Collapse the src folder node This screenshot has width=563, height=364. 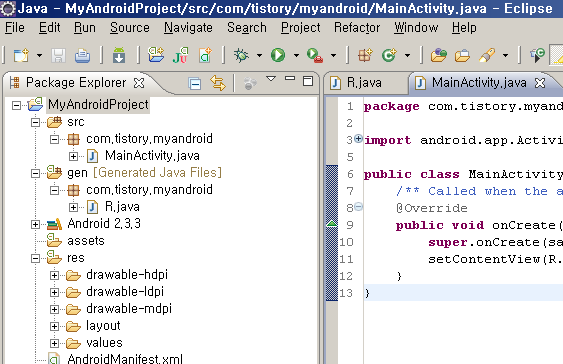35,122
